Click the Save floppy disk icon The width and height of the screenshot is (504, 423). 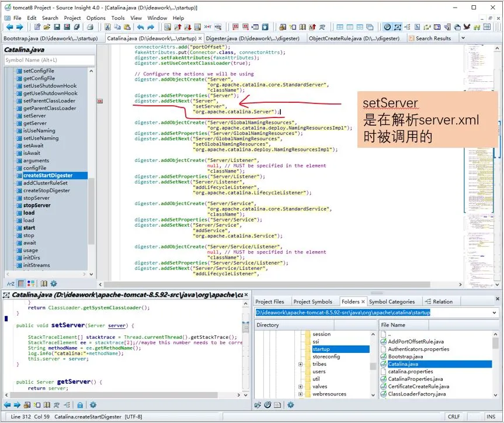click(x=57, y=27)
